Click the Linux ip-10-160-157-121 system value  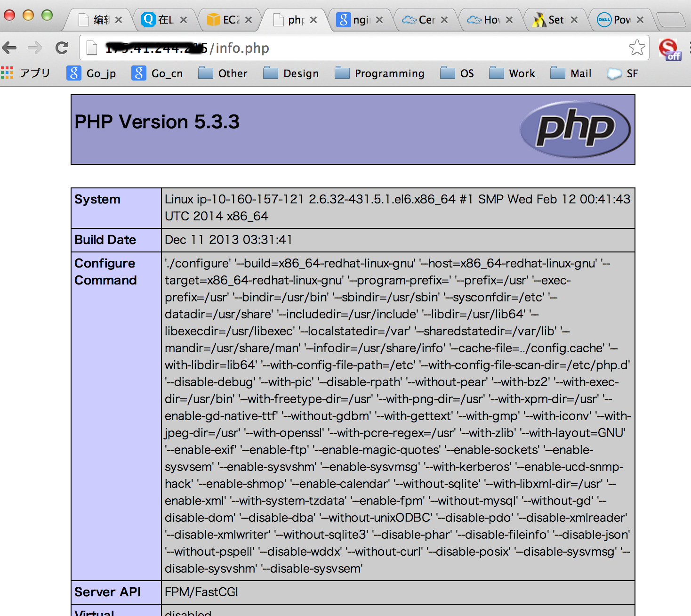397,208
